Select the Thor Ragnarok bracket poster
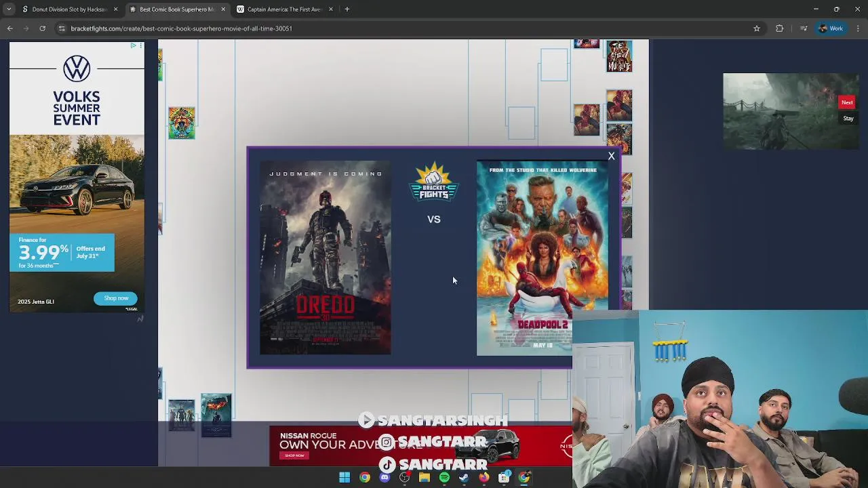The width and height of the screenshot is (868, 488). coord(182,123)
